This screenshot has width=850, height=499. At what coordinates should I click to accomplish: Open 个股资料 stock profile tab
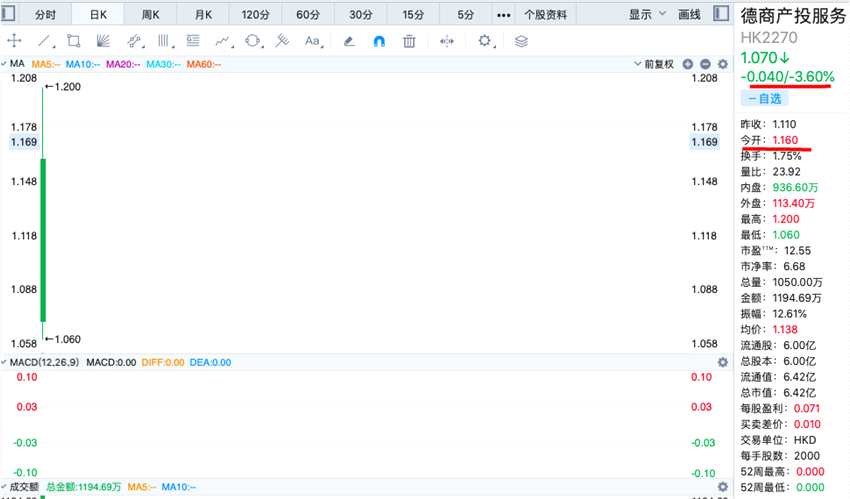(545, 15)
